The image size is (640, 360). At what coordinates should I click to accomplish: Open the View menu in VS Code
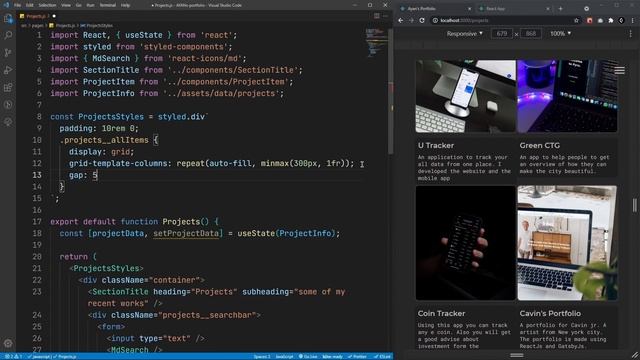click(x=66, y=5)
